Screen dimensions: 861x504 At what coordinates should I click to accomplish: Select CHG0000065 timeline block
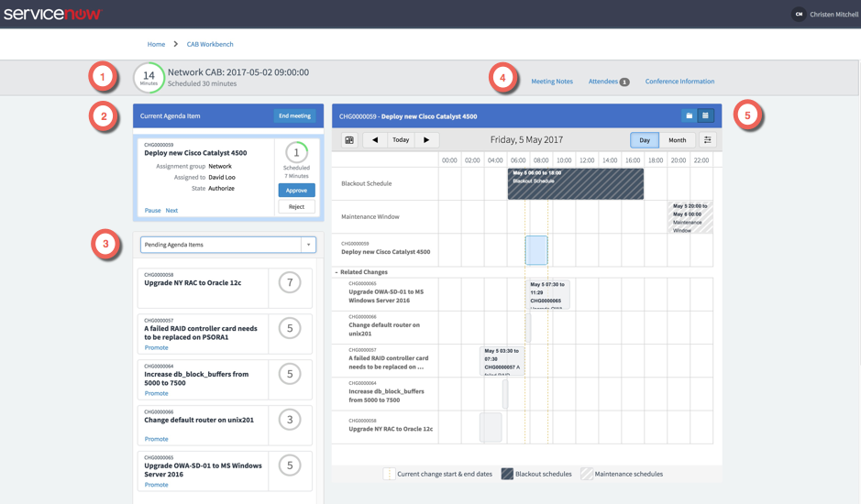click(548, 294)
